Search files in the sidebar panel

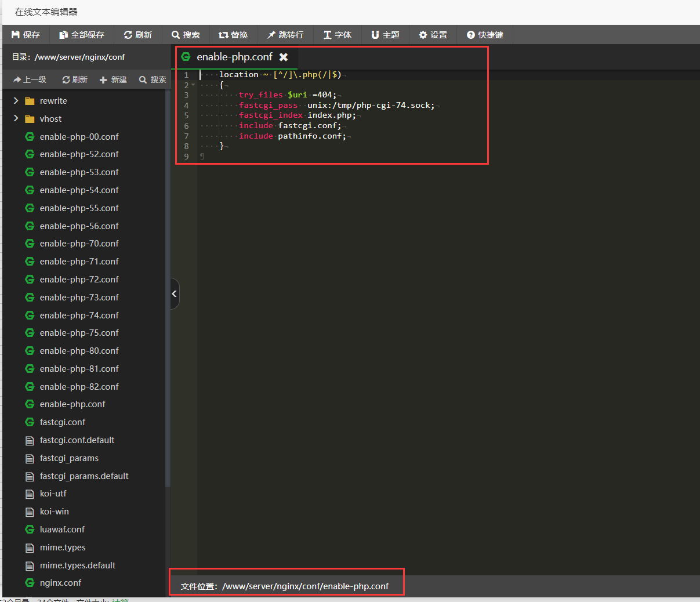[153, 79]
